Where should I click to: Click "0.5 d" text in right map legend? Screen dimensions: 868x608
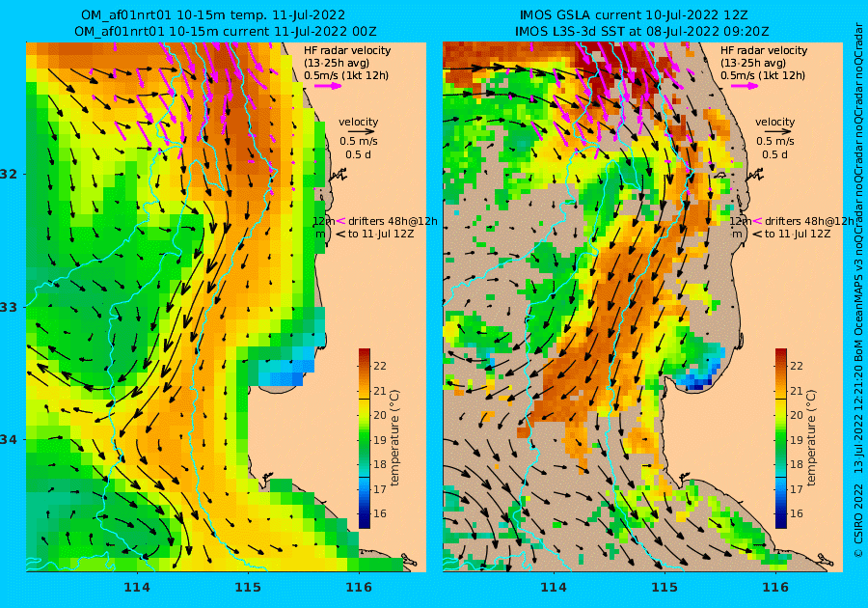pyautogui.click(x=774, y=154)
